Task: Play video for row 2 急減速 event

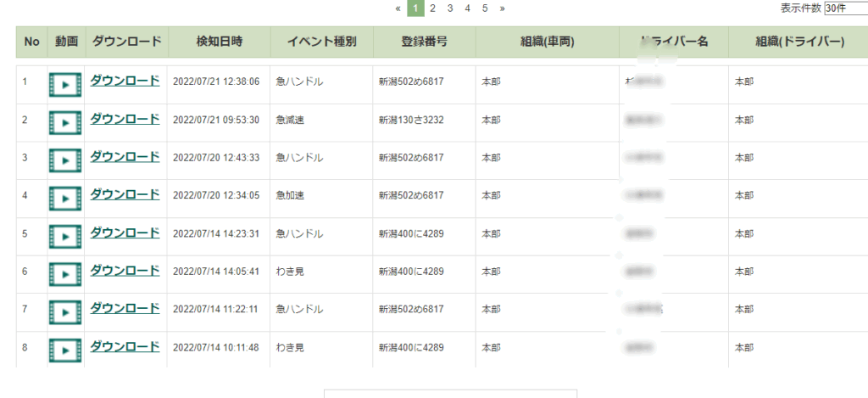Action: [x=65, y=122]
